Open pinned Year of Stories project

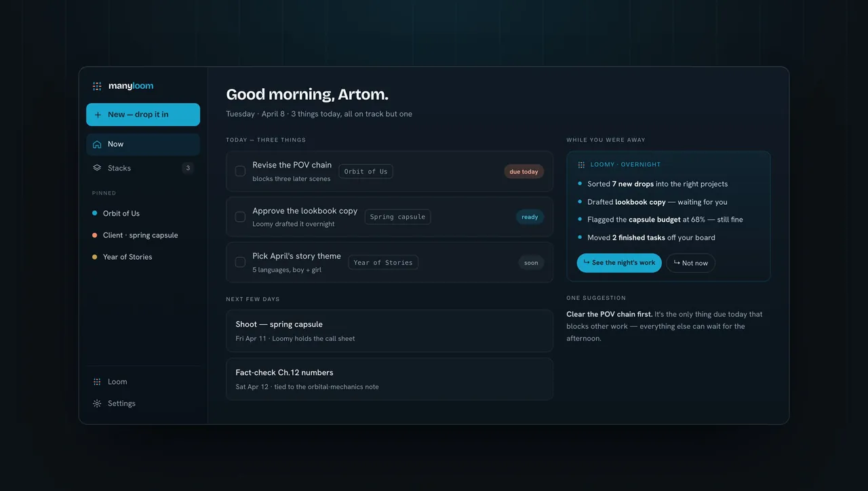143,257
